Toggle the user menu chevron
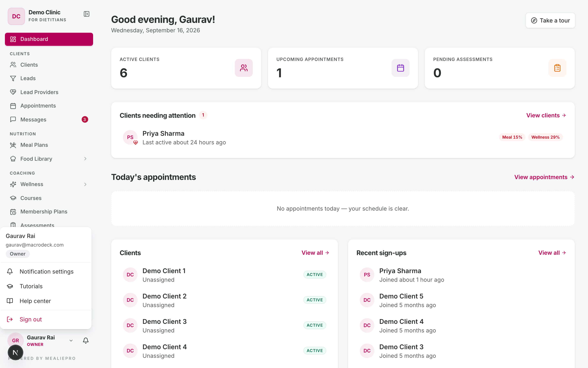 tap(71, 340)
